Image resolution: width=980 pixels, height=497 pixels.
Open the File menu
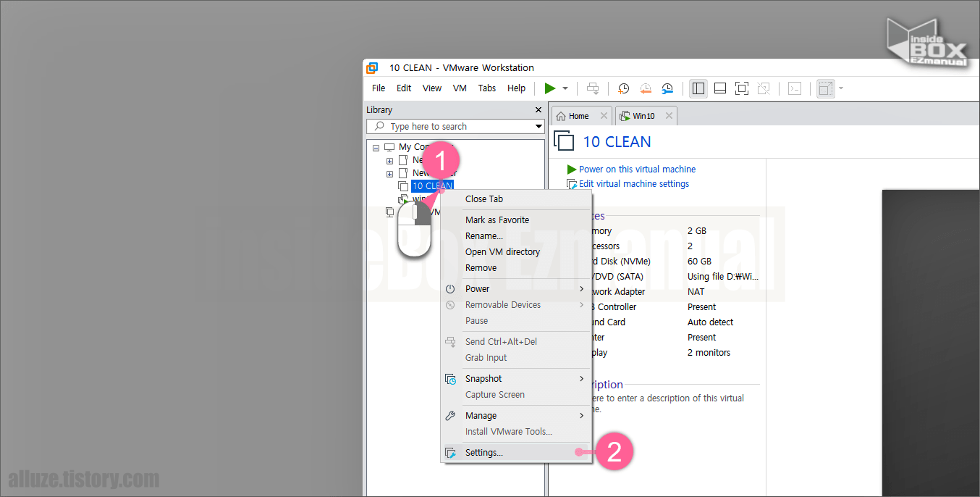coord(379,88)
